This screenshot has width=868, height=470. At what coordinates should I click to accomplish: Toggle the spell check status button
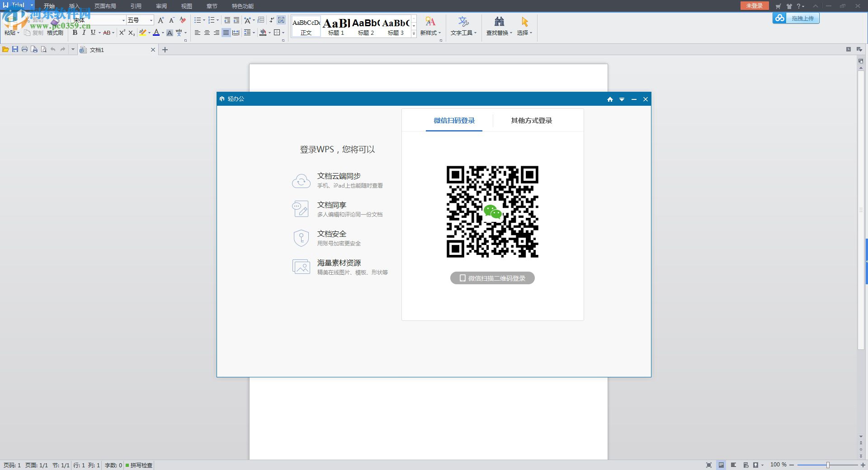139,465
